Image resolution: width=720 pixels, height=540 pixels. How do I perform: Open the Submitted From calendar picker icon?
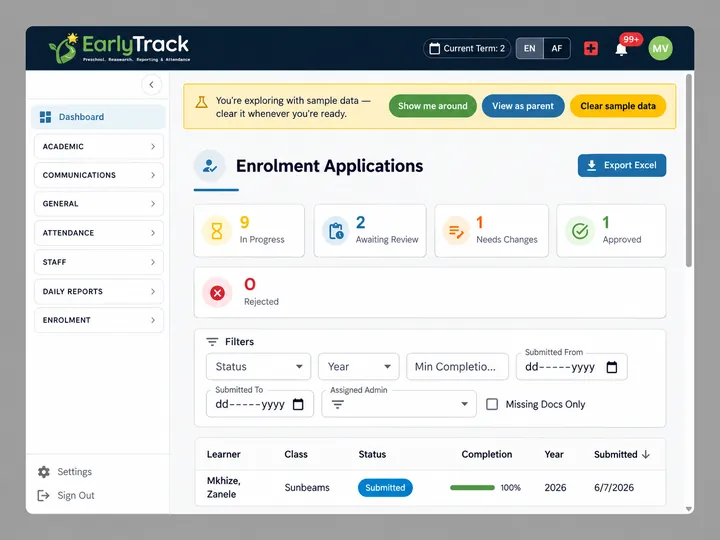[612, 367]
